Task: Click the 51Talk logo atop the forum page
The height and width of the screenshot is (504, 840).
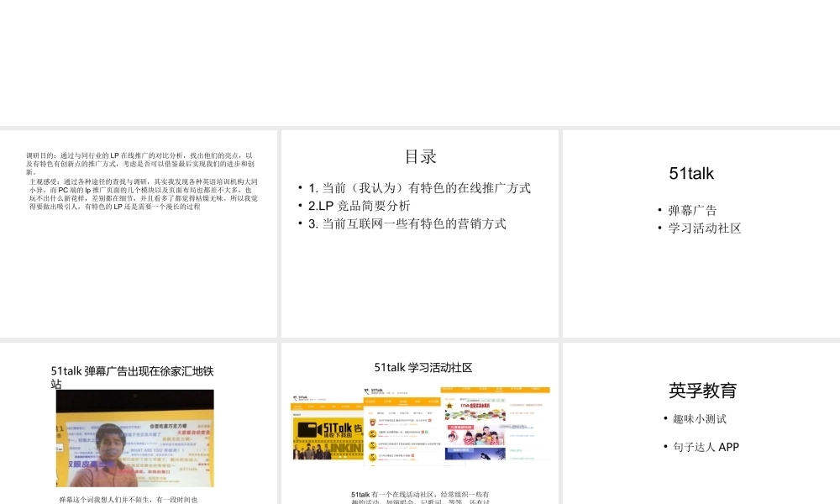Action: click(367, 391)
